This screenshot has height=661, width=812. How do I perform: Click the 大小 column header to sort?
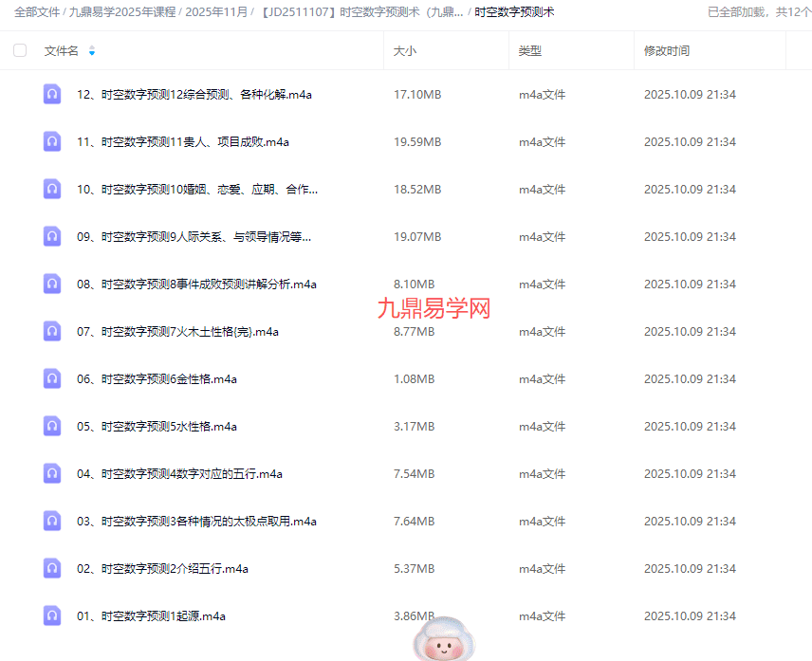tap(405, 50)
